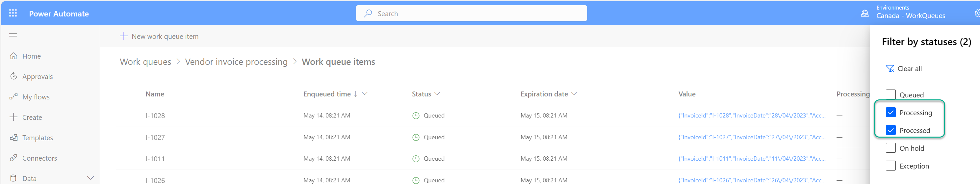Open the Status column dropdown
Screen dimensions: 980x184
(437, 93)
